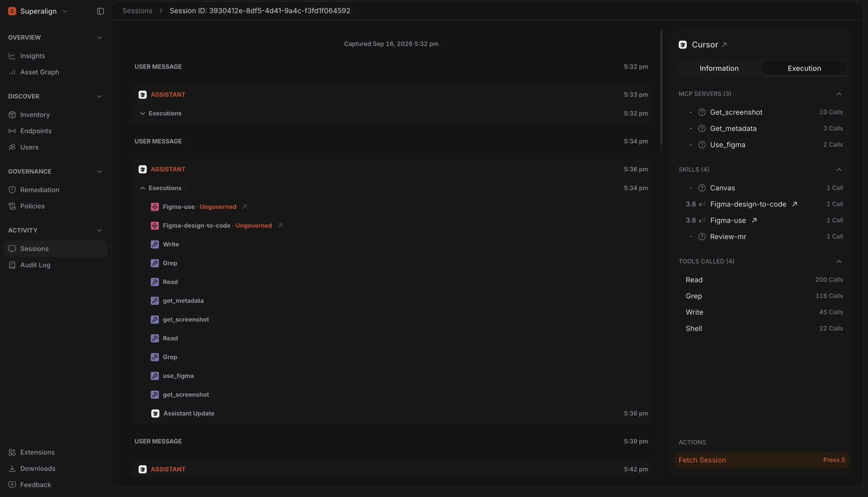Open Figma-design-to-code skill link arrow
Screen dimensions: 868x497
coord(795,204)
